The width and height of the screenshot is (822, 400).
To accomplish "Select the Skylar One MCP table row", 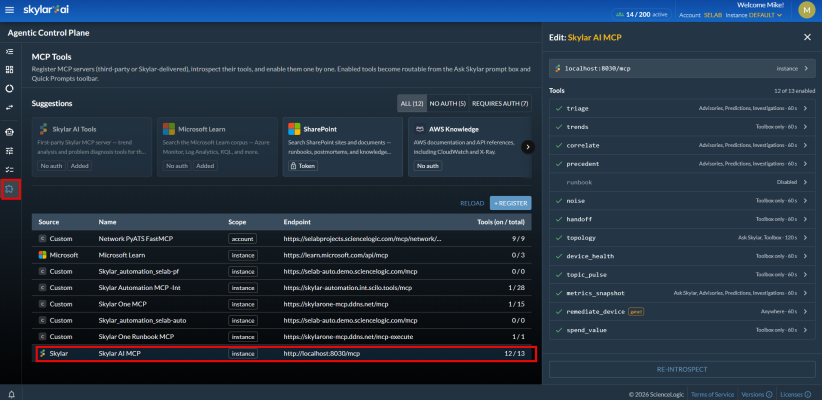I will [282, 304].
